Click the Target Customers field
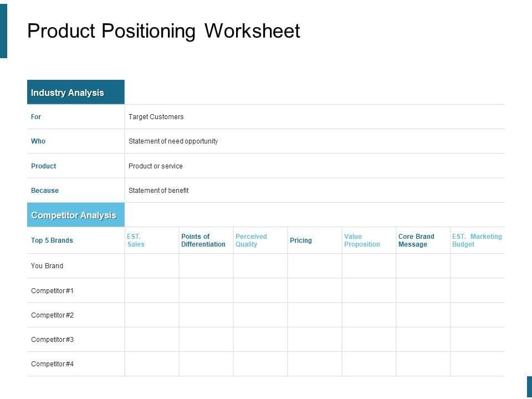The width and height of the screenshot is (532, 399). [156, 117]
